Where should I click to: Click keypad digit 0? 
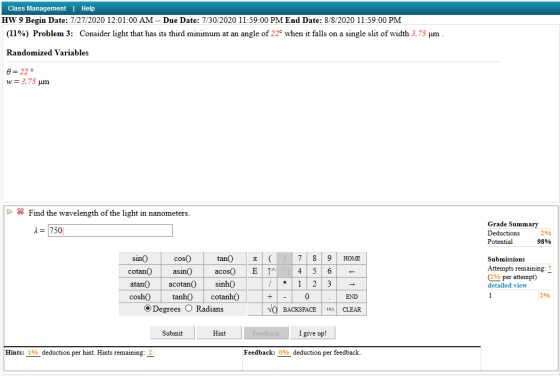[x=307, y=296]
